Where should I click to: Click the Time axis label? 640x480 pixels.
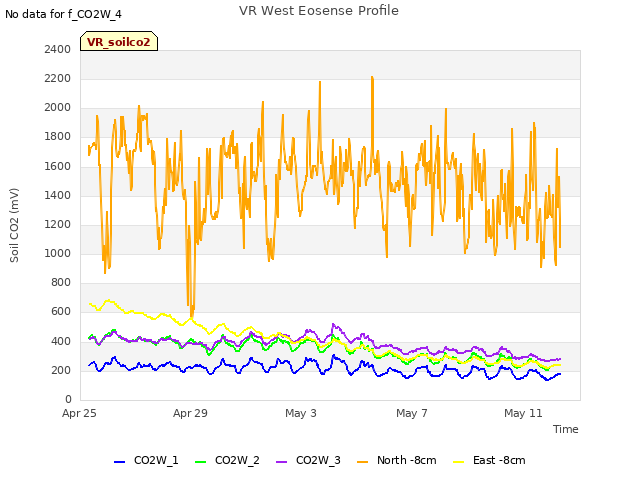pos(566,429)
